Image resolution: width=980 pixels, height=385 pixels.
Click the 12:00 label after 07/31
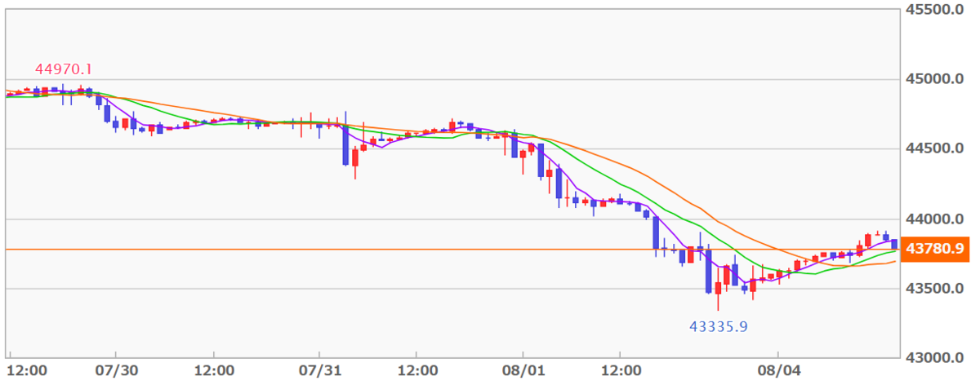(x=416, y=371)
